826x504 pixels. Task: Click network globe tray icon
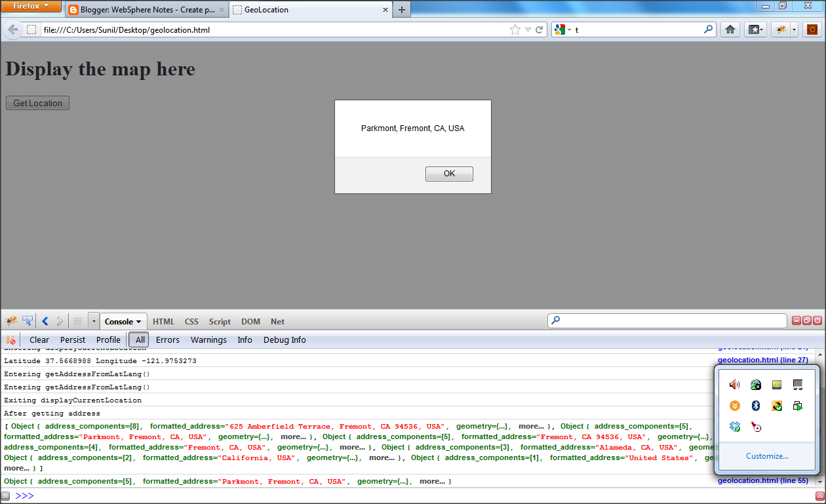pos(755,385)
